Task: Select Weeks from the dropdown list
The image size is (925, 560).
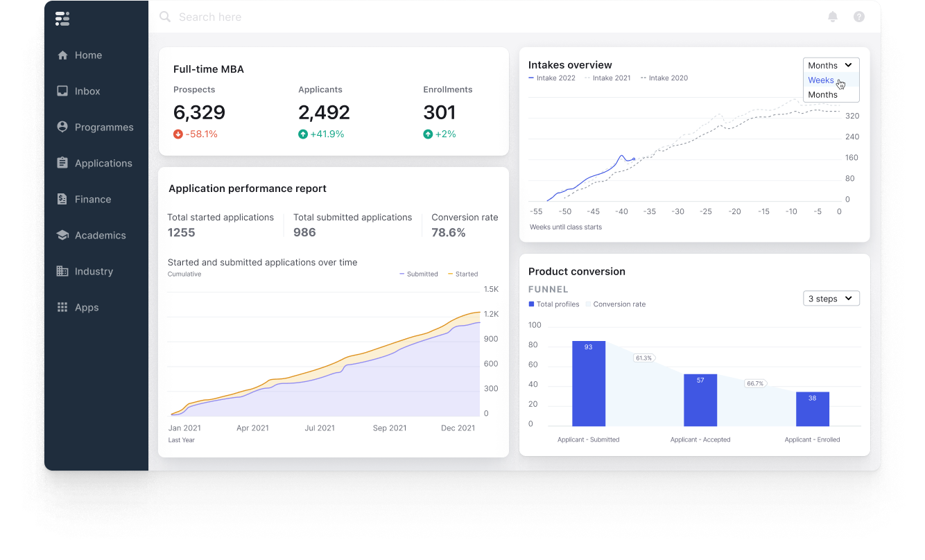Action: click(821, 80)
